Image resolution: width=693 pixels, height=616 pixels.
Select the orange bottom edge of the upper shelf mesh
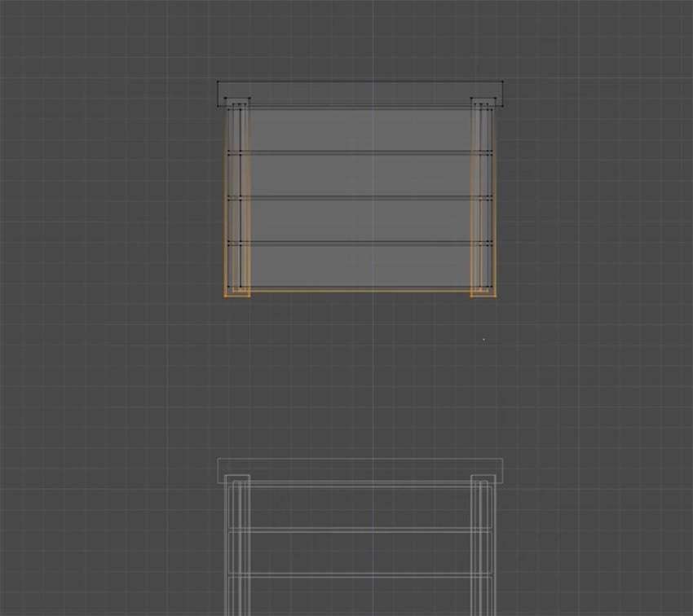click(360, 291)
